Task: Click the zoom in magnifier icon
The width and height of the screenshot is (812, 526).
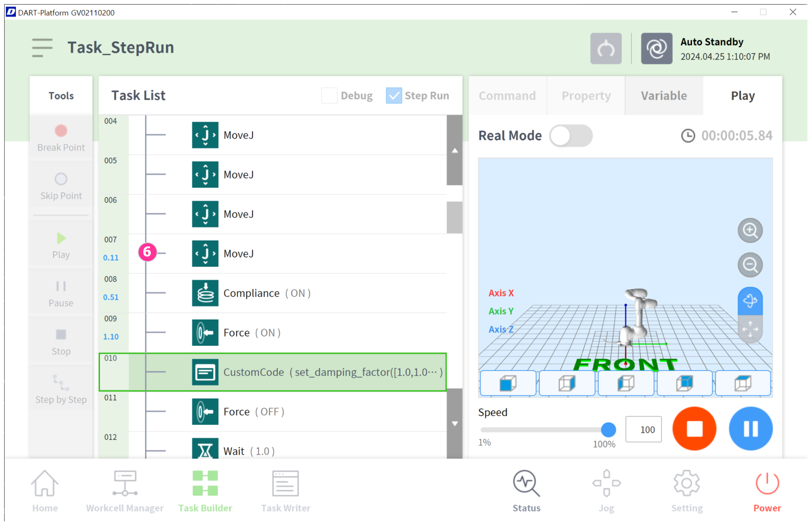Action: point(750,230)
